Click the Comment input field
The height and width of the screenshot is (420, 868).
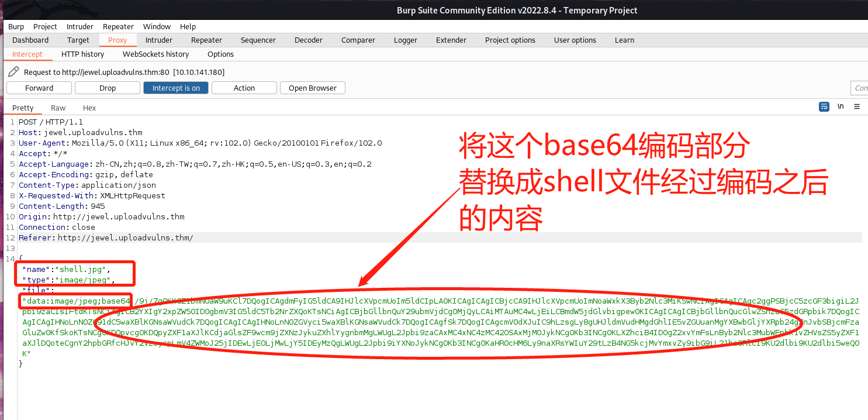click(859, 88)
